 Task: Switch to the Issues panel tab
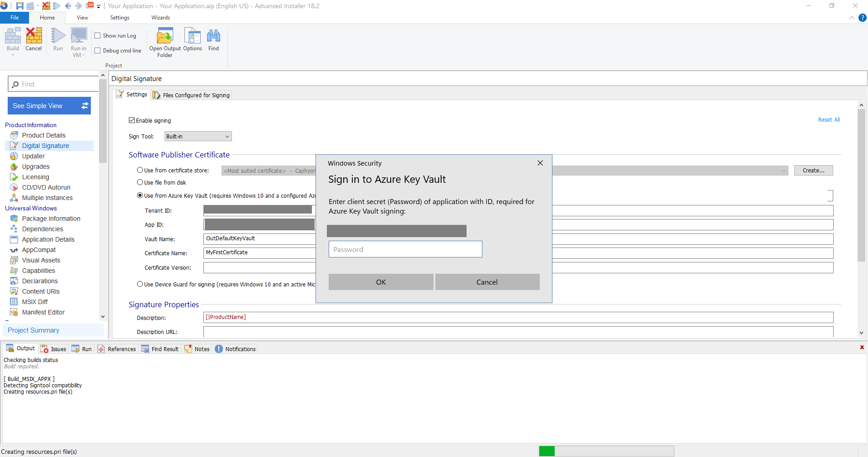click(x=54, y=349)
